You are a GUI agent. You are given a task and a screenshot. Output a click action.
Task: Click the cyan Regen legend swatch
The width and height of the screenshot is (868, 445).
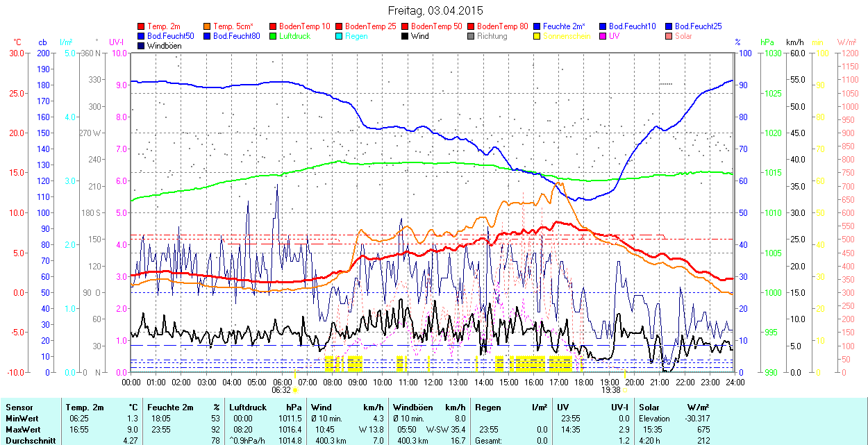(340, 36)
